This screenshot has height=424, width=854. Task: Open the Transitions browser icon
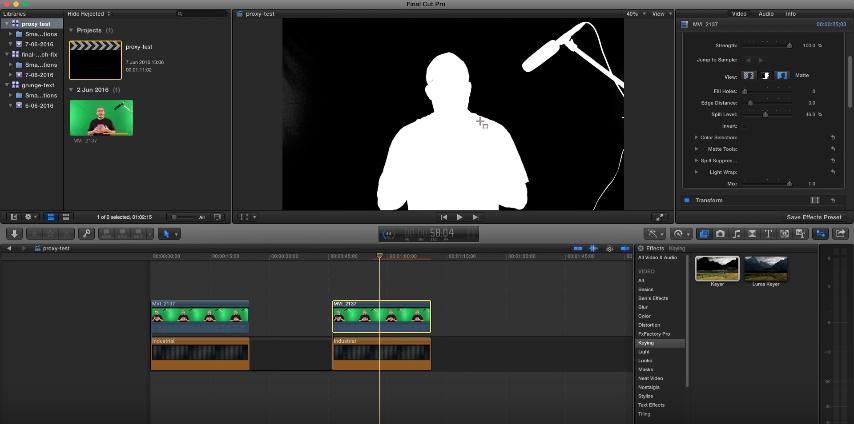(752, 234)
